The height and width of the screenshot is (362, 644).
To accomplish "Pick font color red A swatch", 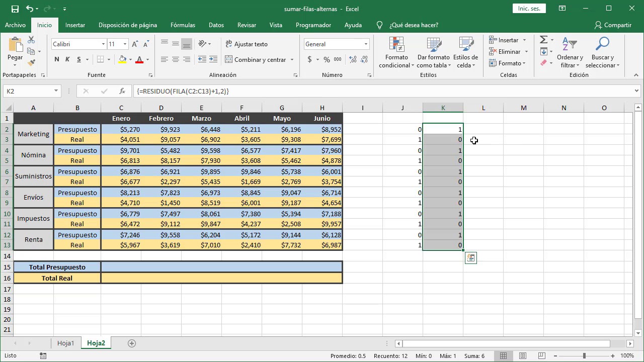I will click(139, 59).
